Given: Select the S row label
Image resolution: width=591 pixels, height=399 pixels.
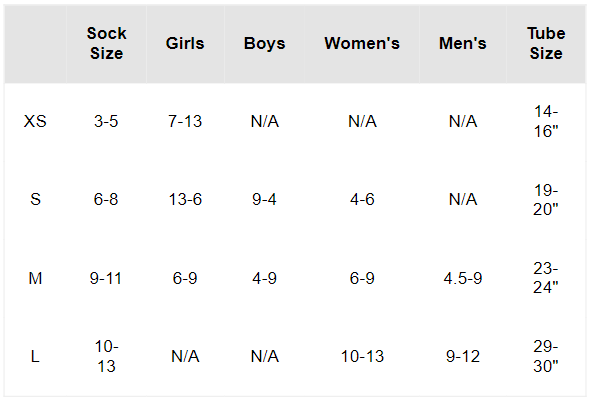Looking at the screenshot, I should (35, 199).
